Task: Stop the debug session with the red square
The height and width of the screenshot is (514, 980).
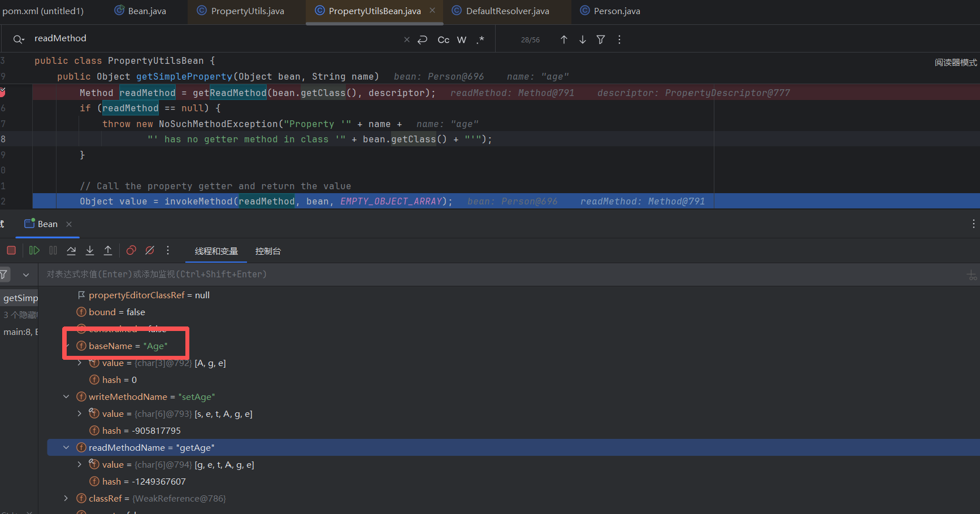Action: point(11,250)
